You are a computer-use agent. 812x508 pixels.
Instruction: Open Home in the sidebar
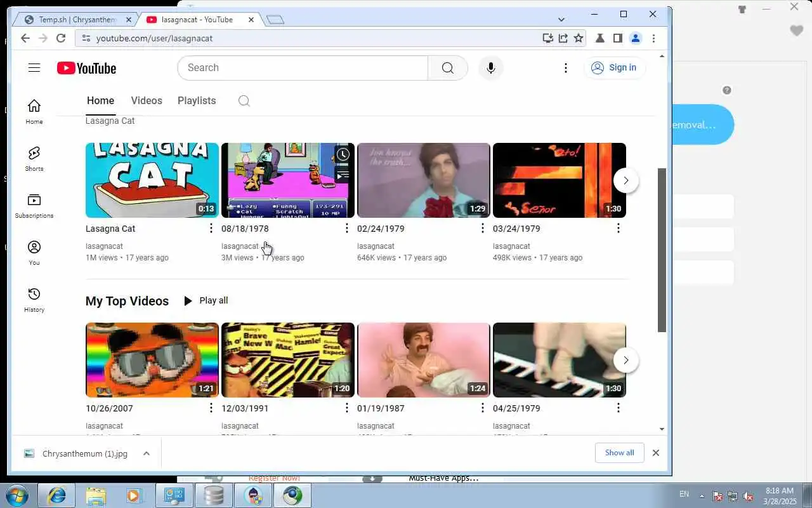(x=34, y=112)
